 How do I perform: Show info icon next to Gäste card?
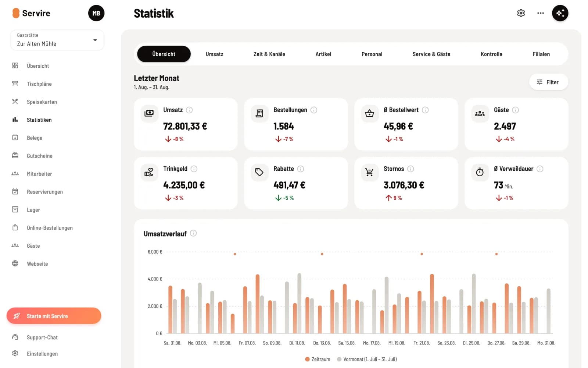pyautogui.click(x=516, y=110)
